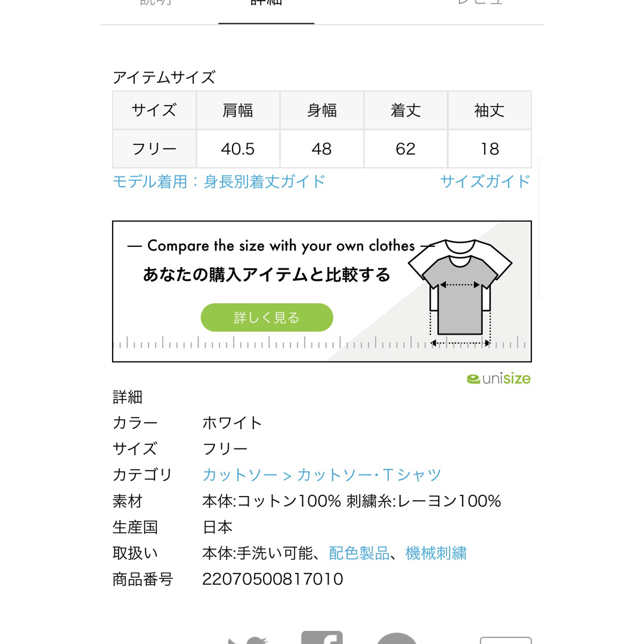Image resolution: width=644 pixels, height=644 pixels.
Task: Open モデル着用：身長別着丈ガイド link
Action: pyautogui.click(x=219, y=181)
